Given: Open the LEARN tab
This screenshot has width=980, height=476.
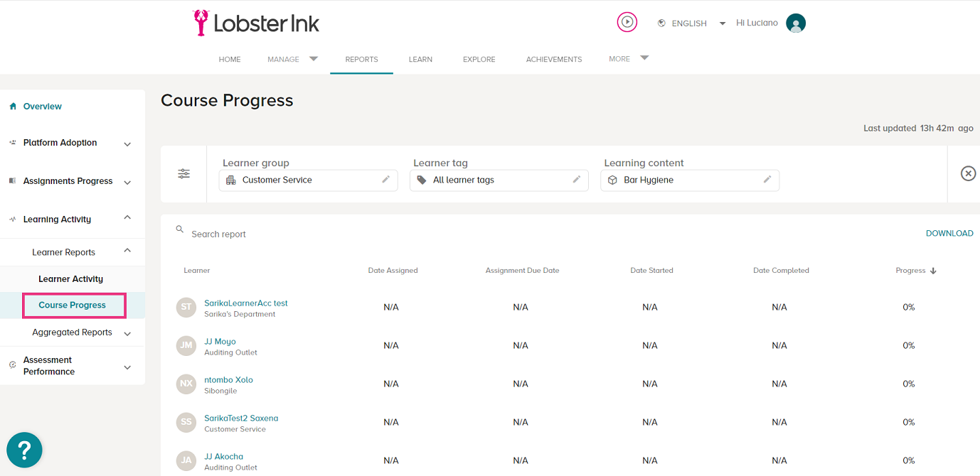Looking at the screenshot, I should click(420, 60).
